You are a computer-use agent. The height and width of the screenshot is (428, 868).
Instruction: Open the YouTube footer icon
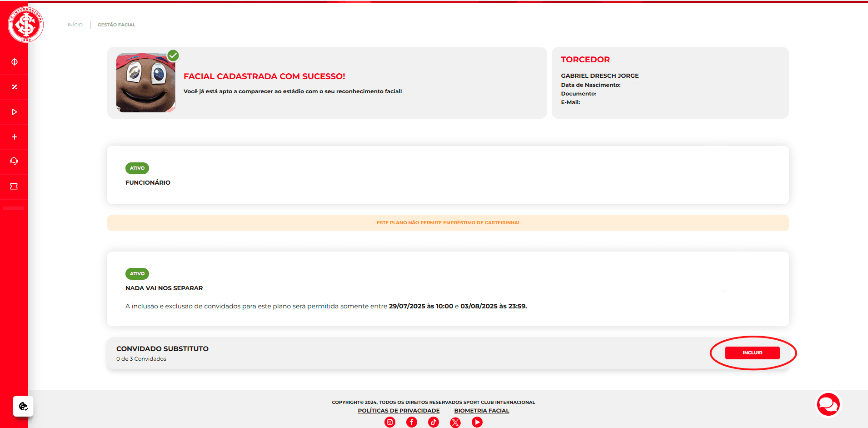[x=477, y=422]
